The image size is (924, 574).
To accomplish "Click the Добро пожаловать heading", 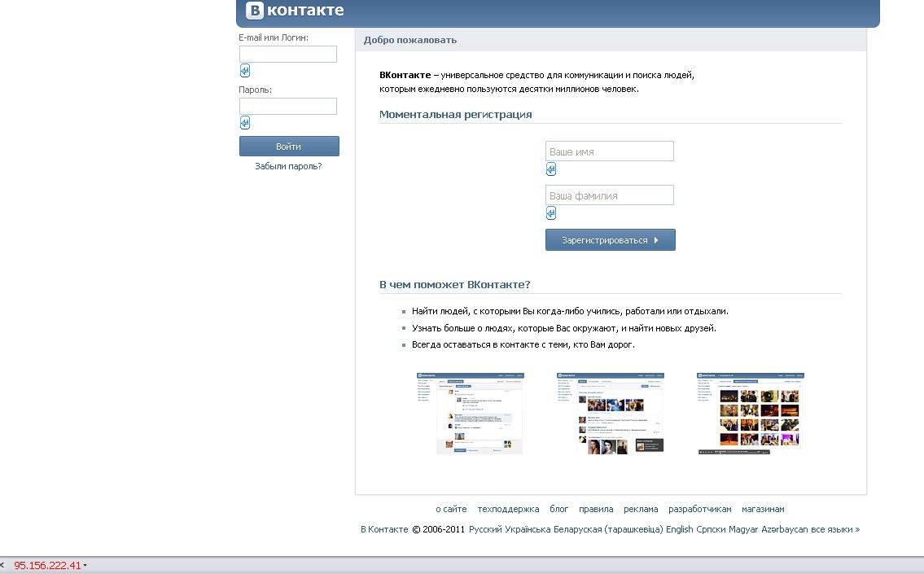I will click(x=410, y=40).
